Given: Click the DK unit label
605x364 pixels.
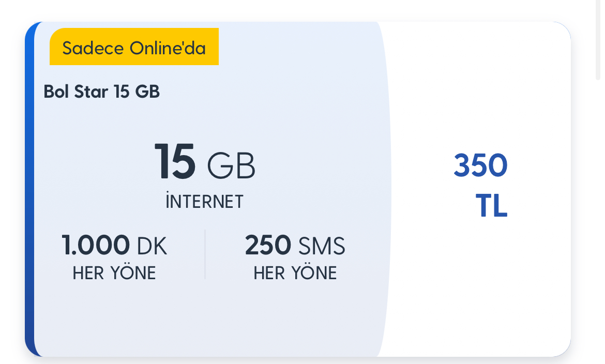Looking at the screenshot, I should coord(152,247).
